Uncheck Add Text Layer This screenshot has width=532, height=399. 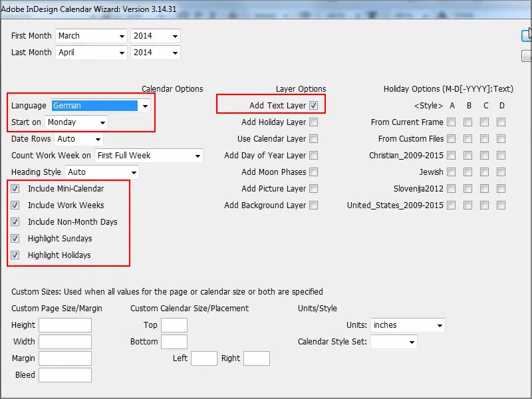coord(313,106)
